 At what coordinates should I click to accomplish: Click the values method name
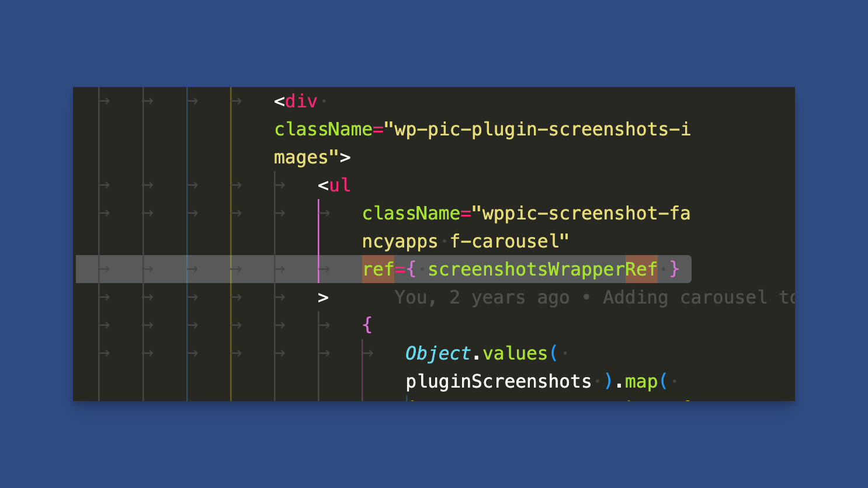click(x=515, y=354)
